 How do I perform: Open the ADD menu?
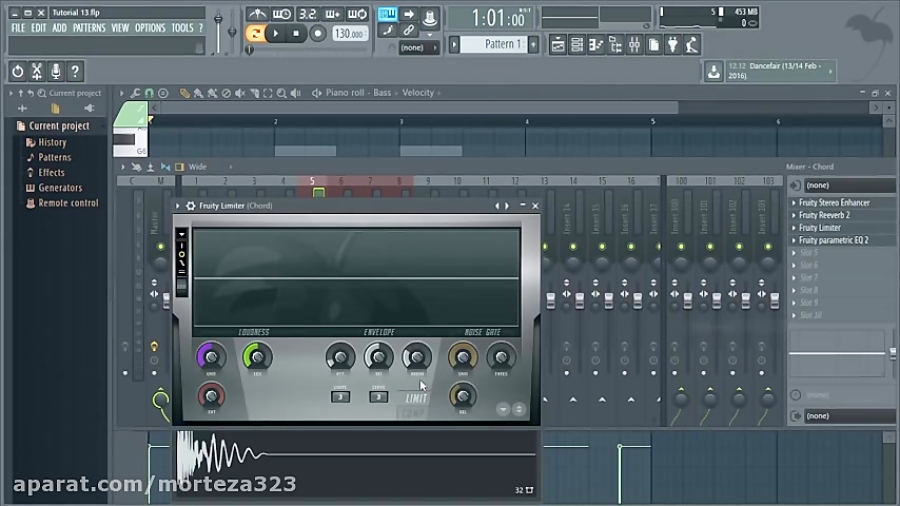59,28
